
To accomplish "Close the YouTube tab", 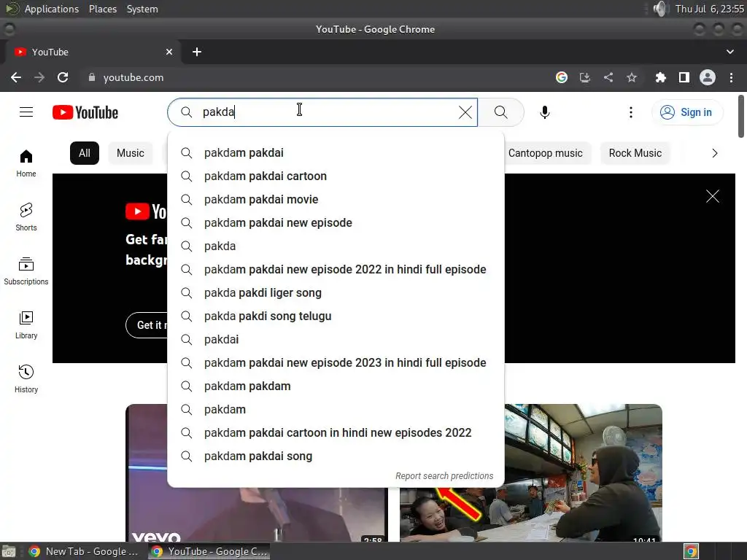I will [169, 52].
